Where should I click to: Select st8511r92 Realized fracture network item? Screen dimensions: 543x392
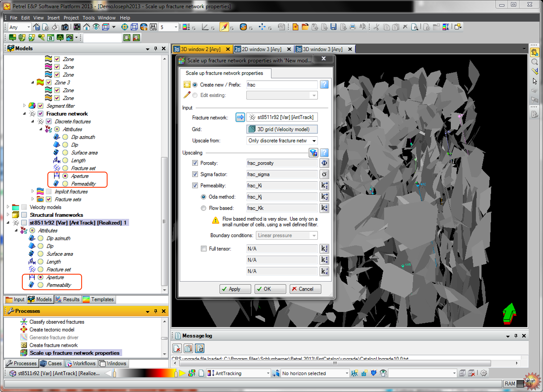tap(78, 223)
